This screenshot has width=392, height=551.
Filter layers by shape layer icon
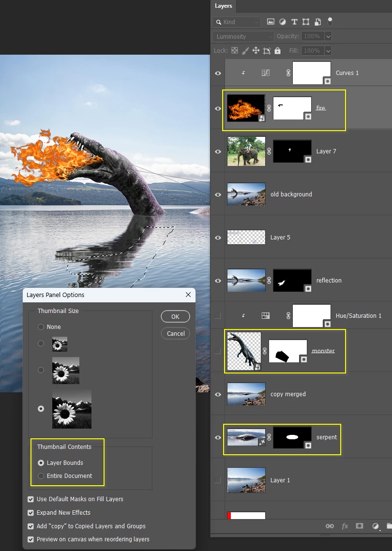pyautogui.click(x=306, y=22)
